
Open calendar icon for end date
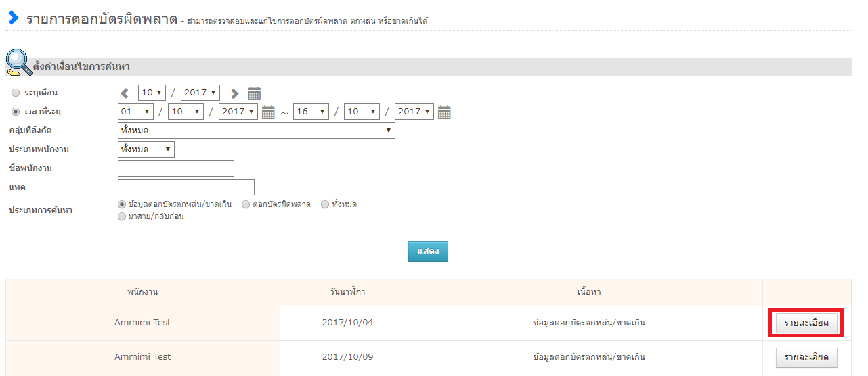444,112
